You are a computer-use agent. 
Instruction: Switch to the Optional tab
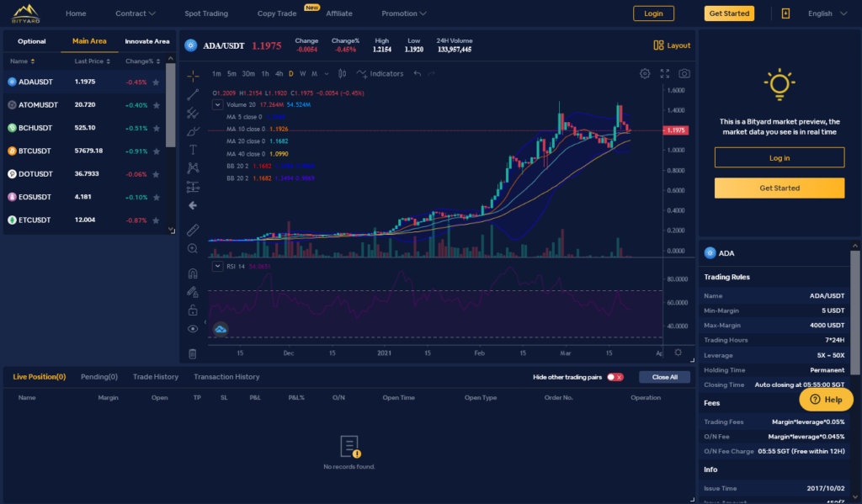click(x=32, y=41)
